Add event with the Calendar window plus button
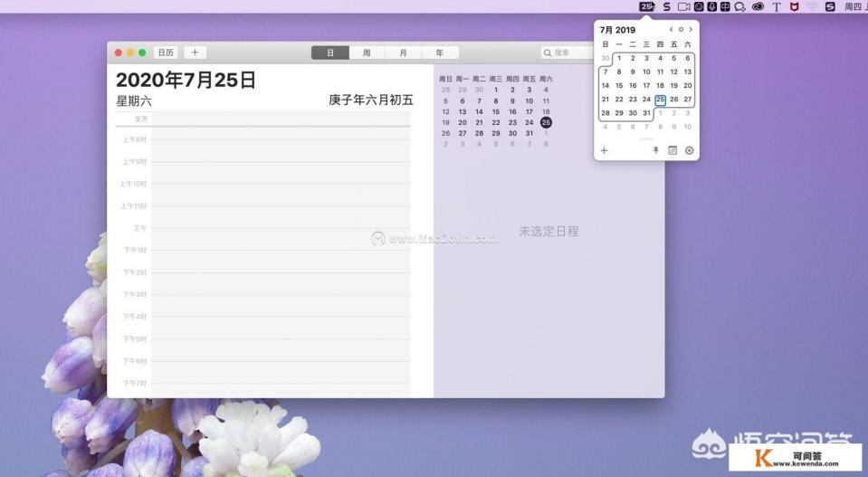Image resolution: width=868 pixels, height=477 pixels. point(195,52)
